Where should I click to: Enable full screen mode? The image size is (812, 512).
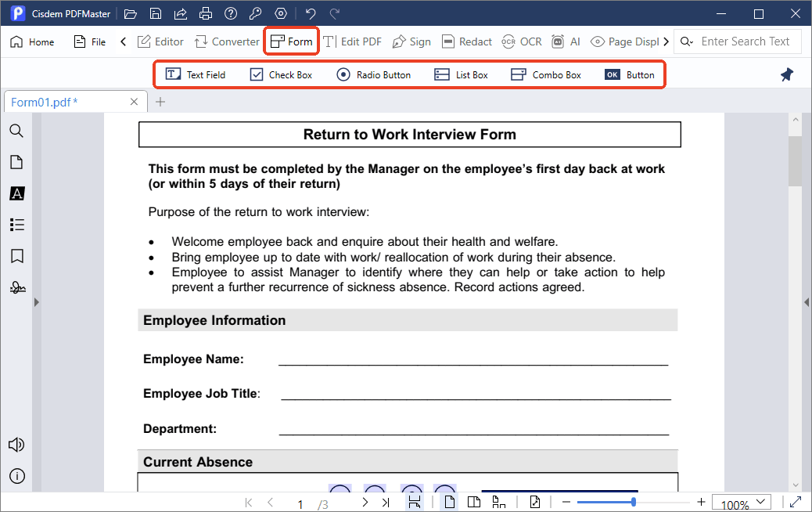point(796,502)
